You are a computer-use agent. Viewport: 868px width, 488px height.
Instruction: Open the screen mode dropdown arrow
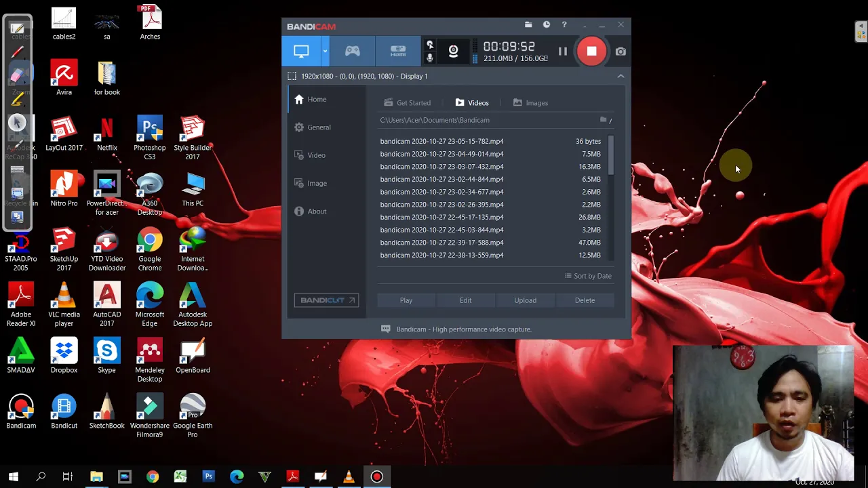pos(325,52)
